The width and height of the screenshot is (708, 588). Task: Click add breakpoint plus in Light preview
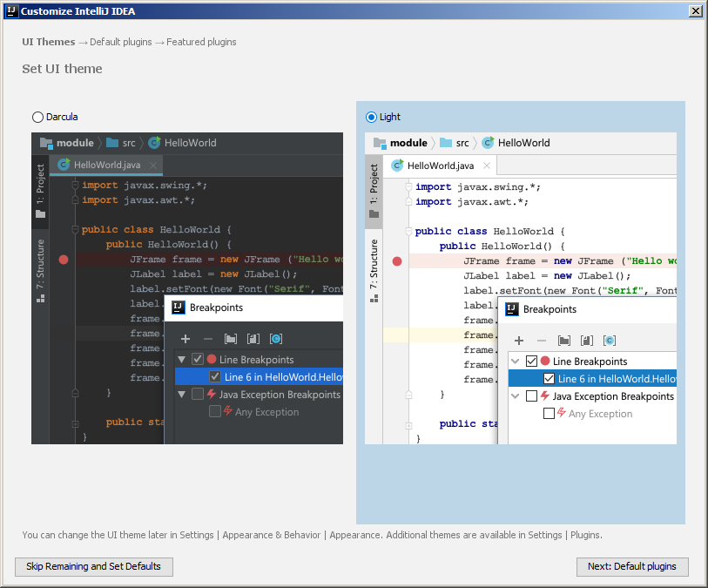pyautogui.click(x=519, y=341)
